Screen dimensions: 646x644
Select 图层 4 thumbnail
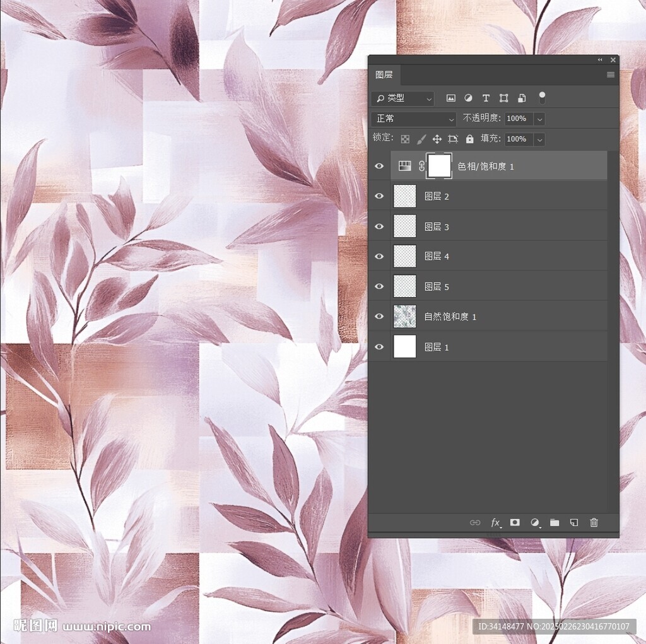(x=404, y=256)
